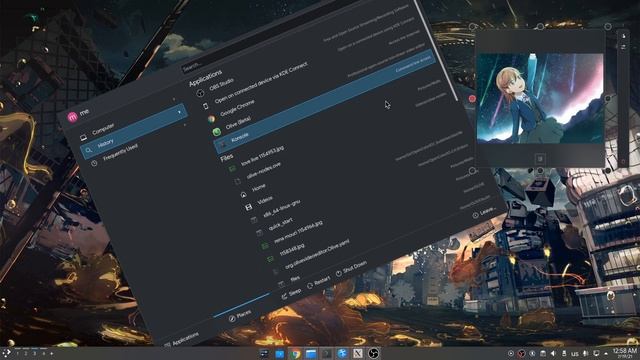Click the 12:58 AM clock
640x360 pixels.
[x=625, y=351]
